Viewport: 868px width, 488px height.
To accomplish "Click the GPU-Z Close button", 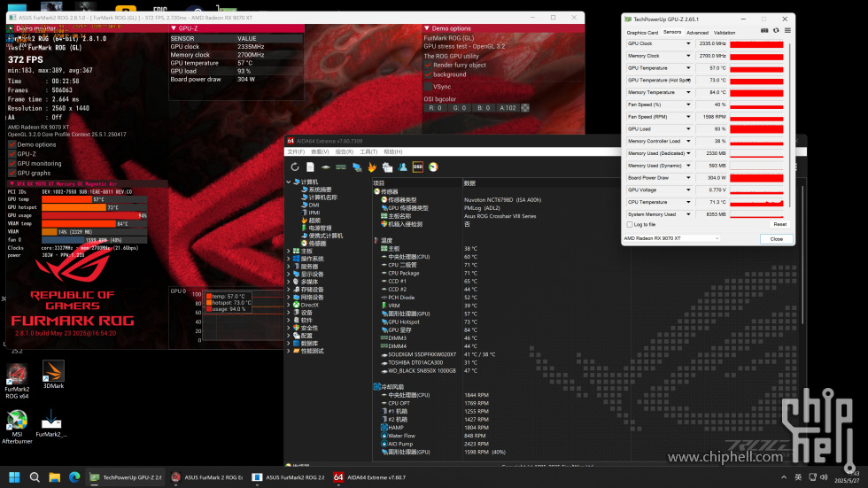I will click(777, 239).
